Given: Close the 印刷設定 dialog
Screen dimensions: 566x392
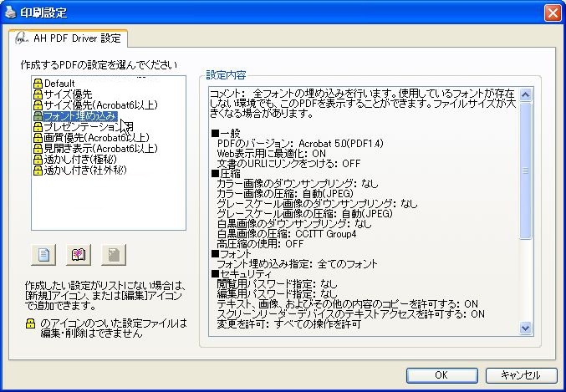Looking at the screenshot, I should coord(553,13).
